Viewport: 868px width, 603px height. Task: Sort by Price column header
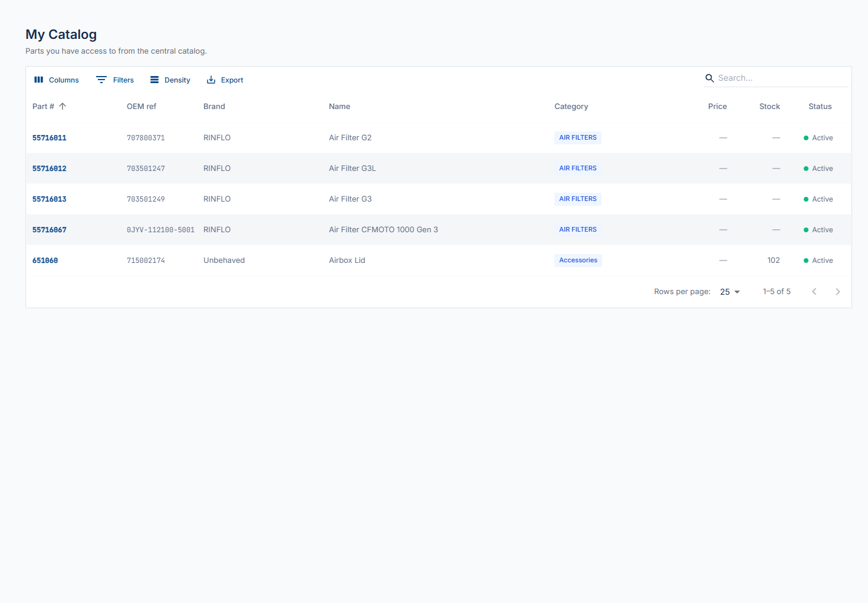(x=717, y=106)
